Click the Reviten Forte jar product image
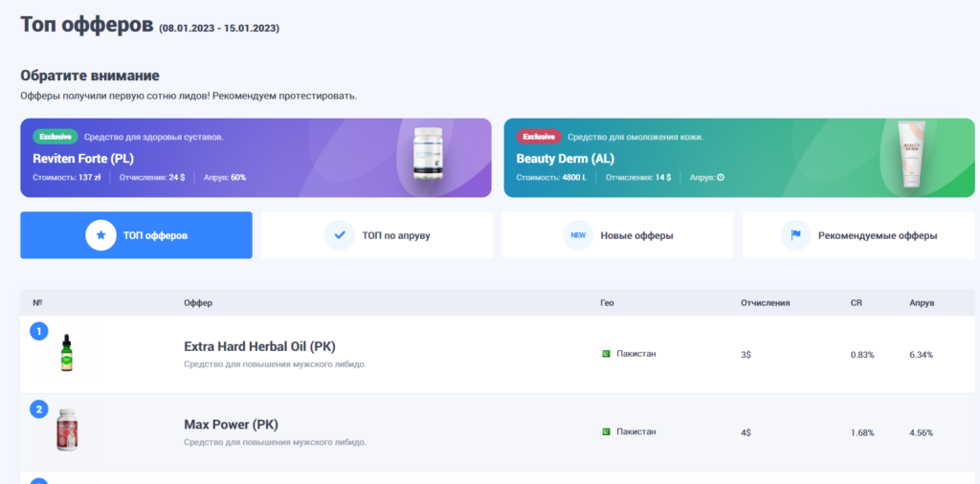980x484 pixels. 428,154
